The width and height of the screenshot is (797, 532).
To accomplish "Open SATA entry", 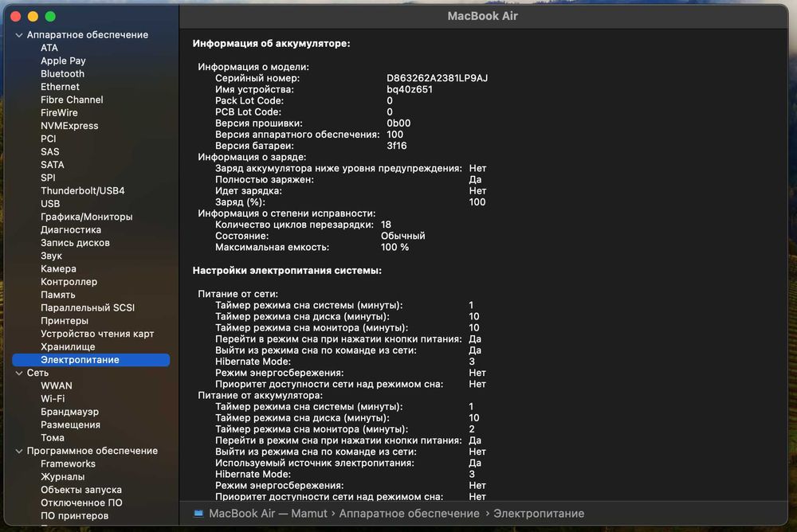I will pos(53,165).
